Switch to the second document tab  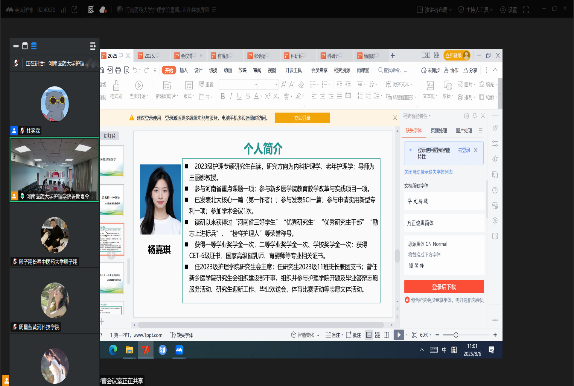pyautogui.click(x=152, y=56)
